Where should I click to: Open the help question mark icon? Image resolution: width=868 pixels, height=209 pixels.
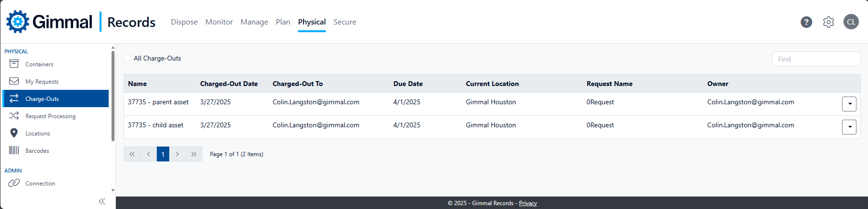(806, 22)
